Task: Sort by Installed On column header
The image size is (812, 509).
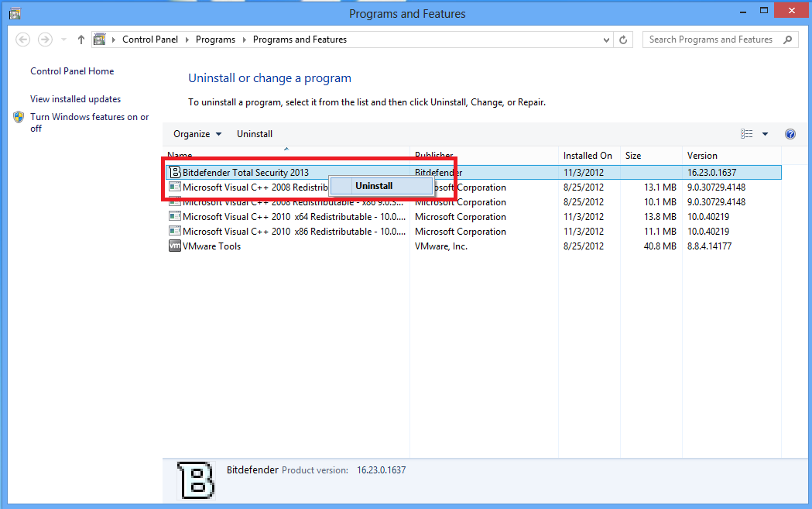Action: coord(589,156)
